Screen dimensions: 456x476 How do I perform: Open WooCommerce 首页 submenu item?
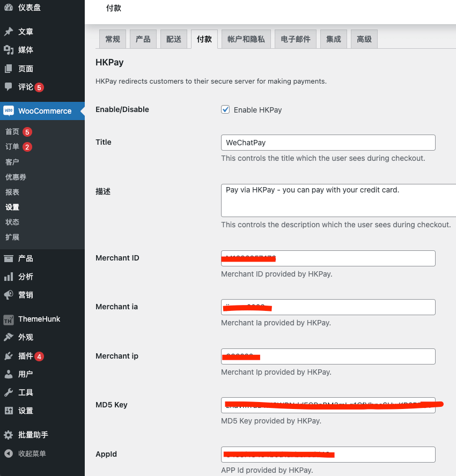tap(12, 132)
